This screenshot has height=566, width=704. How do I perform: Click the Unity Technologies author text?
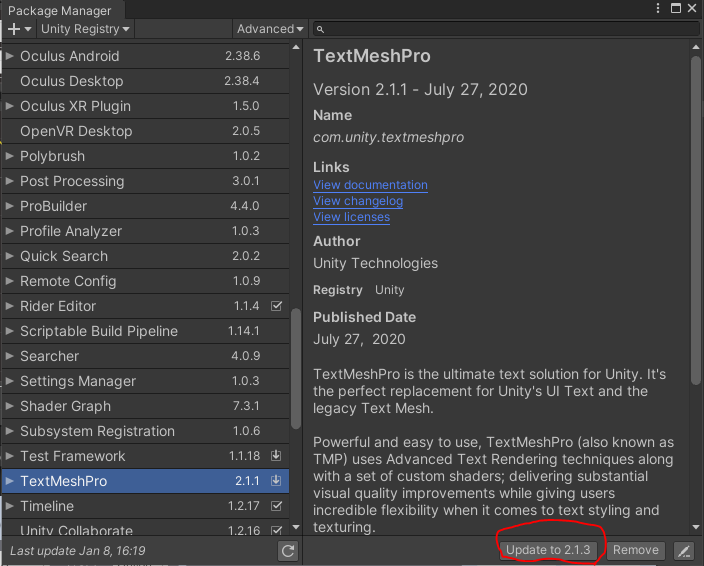point(375,263)
